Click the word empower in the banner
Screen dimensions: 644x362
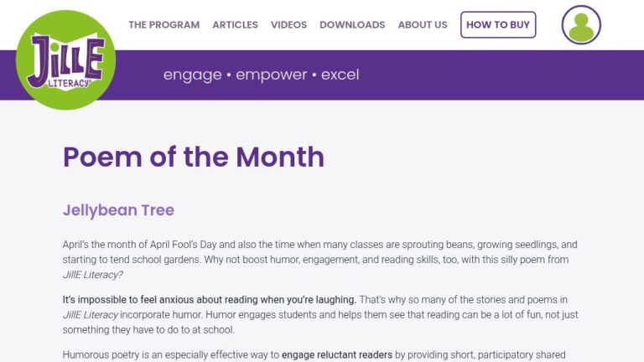pyautogui.click(x=271, y=75)
